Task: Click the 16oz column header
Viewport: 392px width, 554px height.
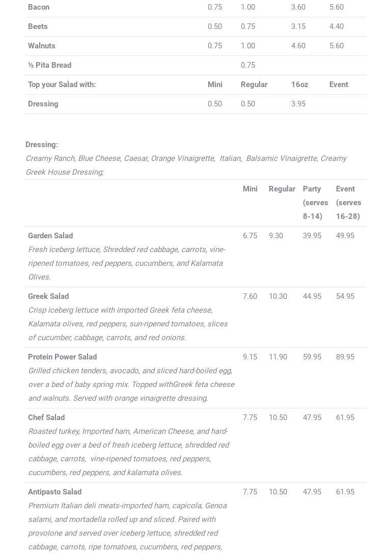Action: [x=299, y=85]
